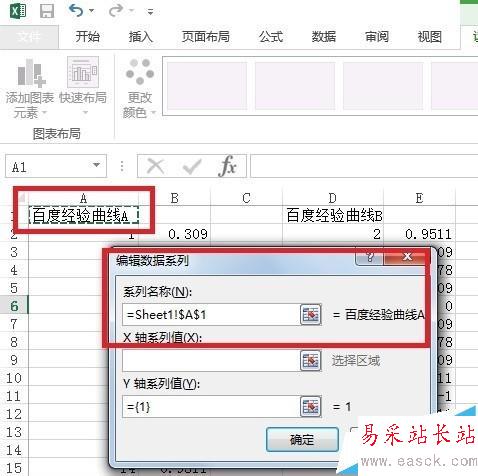Open Insert Function fx dialog
Viewport: 478px width, 476px height.
[x=228, y=165]
